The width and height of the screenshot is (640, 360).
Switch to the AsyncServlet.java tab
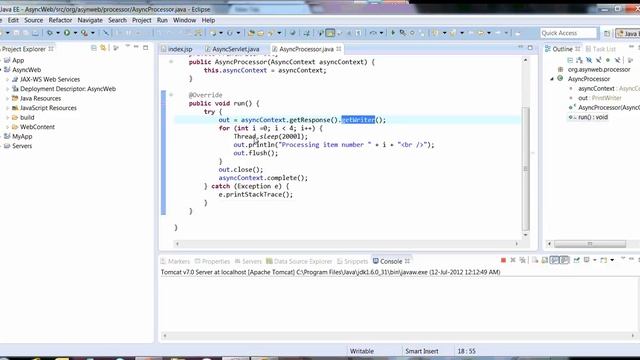point(233,49)
